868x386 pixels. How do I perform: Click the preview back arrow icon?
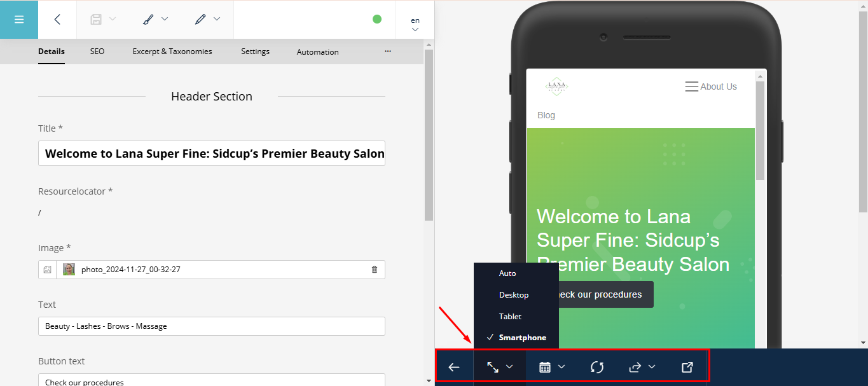pyautogui.click(x=454, y=367)
